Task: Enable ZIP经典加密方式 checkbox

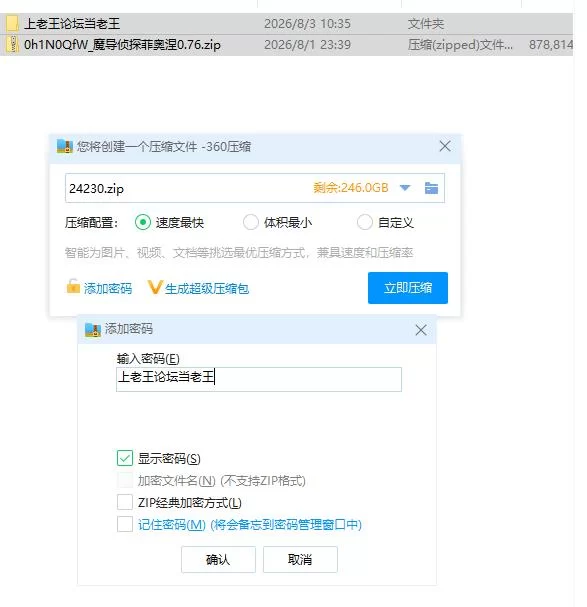Action: point(125,502)
